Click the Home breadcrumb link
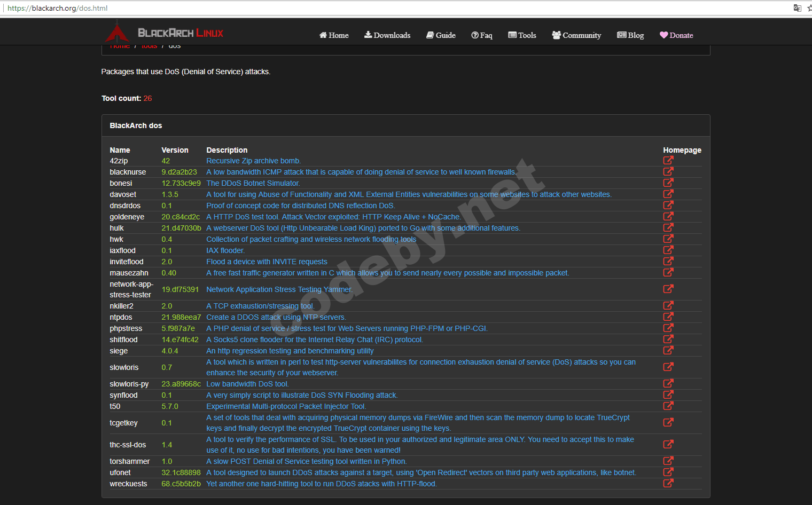This screenshot has width=812, height=505. coord(120,45)
